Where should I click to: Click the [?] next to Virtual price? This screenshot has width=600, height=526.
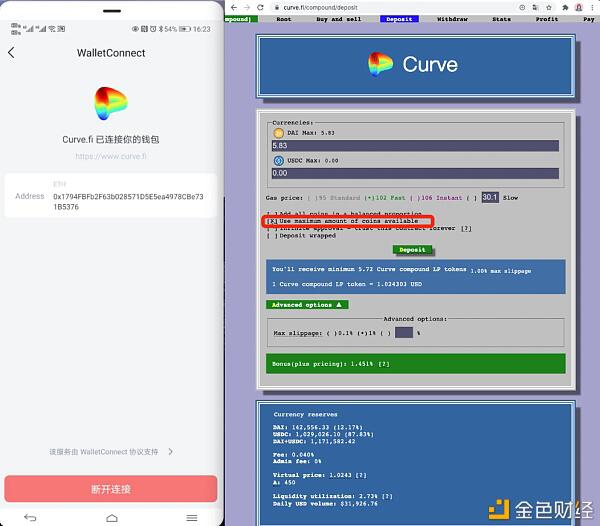point(361,475)
